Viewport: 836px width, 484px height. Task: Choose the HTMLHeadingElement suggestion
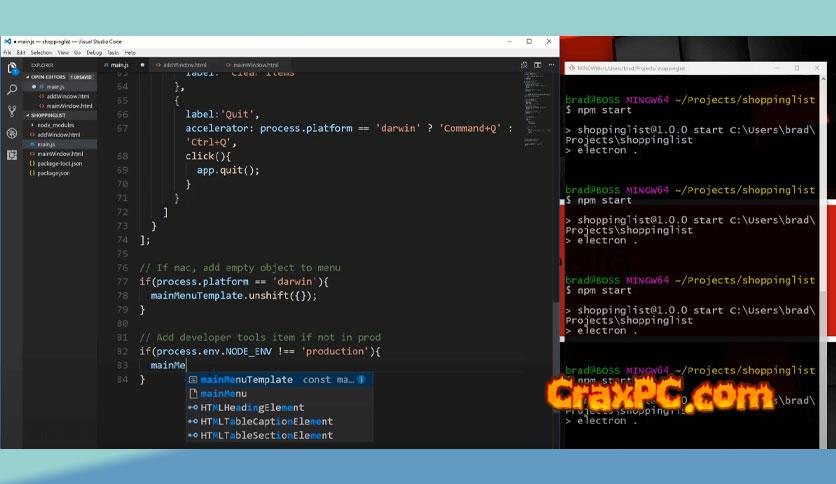click(279, 407)
